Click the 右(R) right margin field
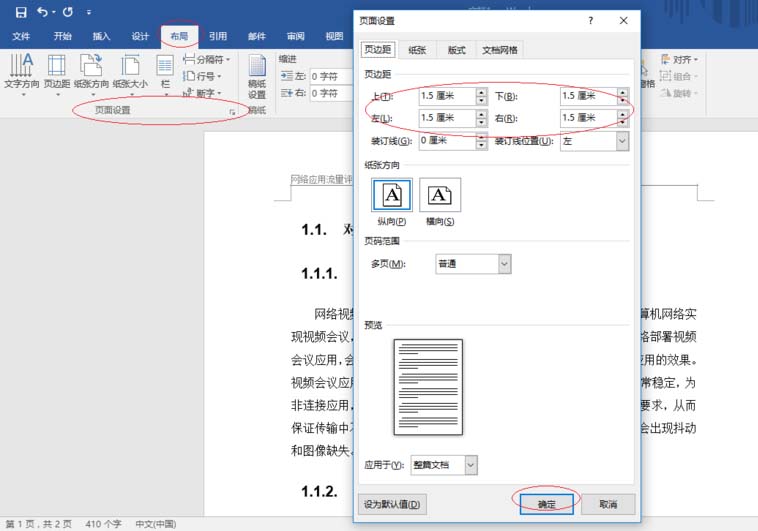 click(589, 118)
